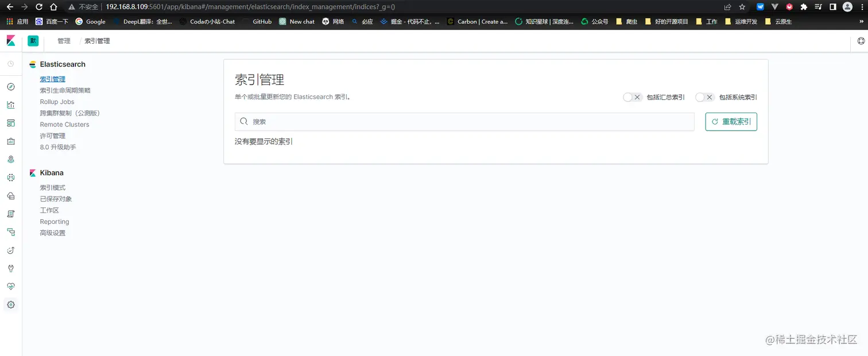
Task: Open 应用 apps bookmark
Action: 17,21
